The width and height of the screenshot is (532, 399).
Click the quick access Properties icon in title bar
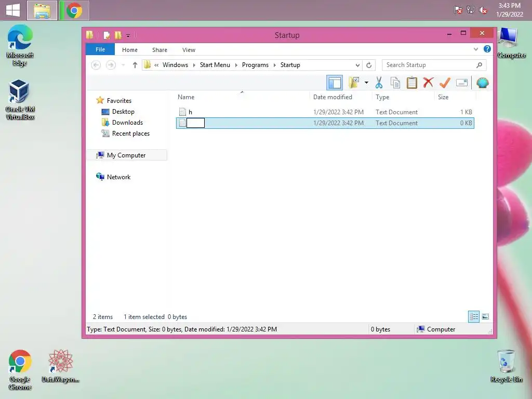tap(107, 35)
